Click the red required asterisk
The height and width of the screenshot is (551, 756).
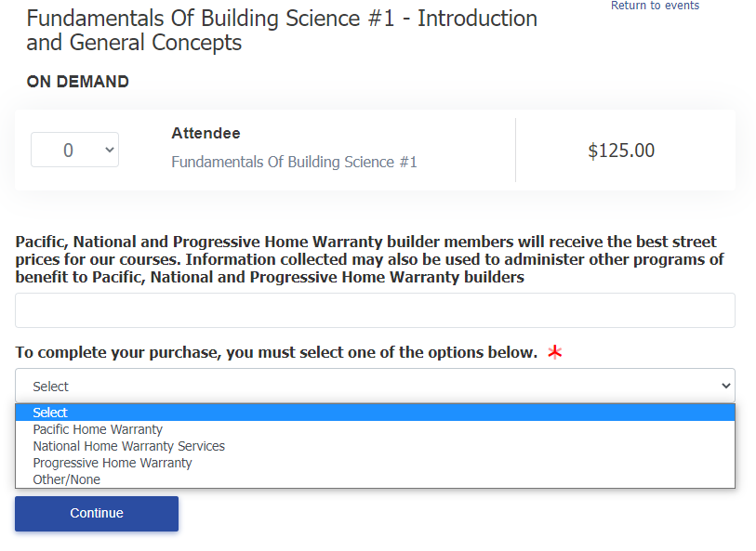(x=555, y=352)
